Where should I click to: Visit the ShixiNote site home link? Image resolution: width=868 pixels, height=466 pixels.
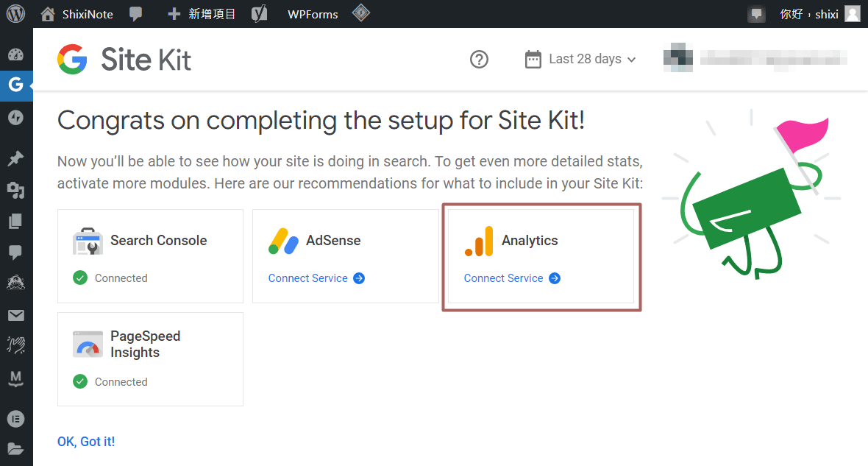tap(77, 14)
